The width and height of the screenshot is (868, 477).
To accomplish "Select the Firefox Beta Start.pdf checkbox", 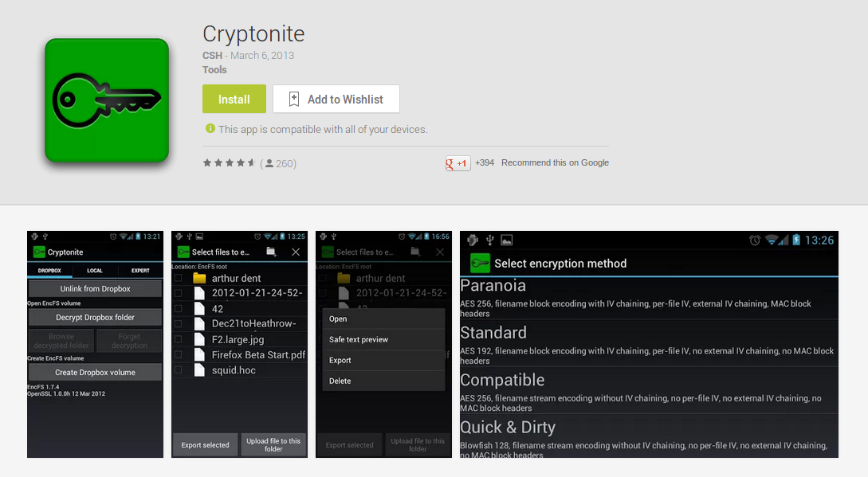I will coord(179,354).
